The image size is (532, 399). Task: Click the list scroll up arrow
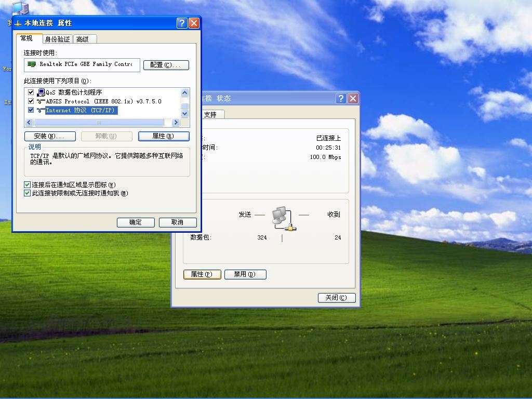click(185, 92)
